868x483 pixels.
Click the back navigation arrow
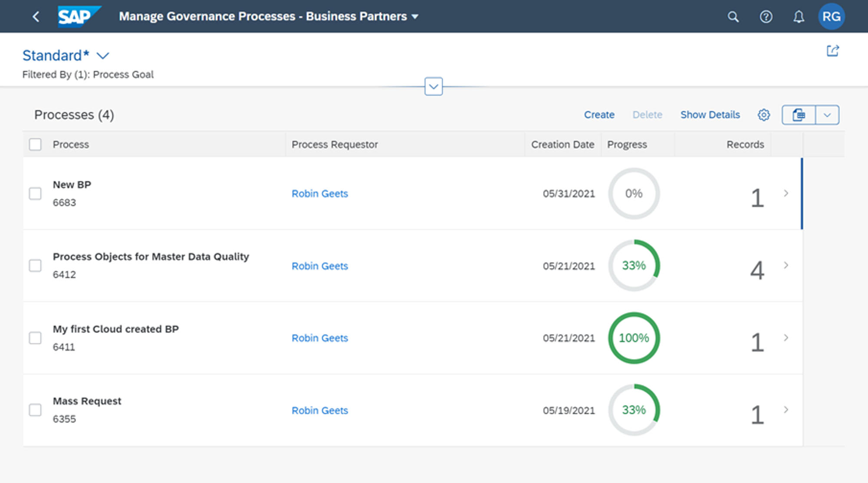coord(36,17)
